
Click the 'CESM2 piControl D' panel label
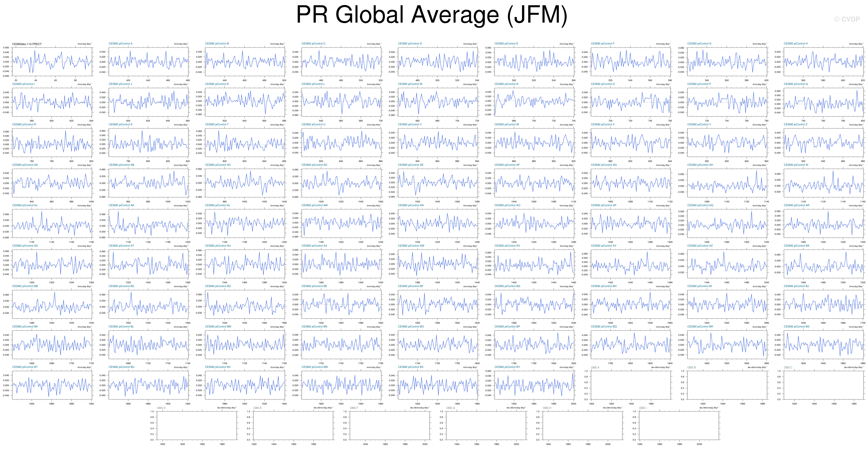point(410,44)
